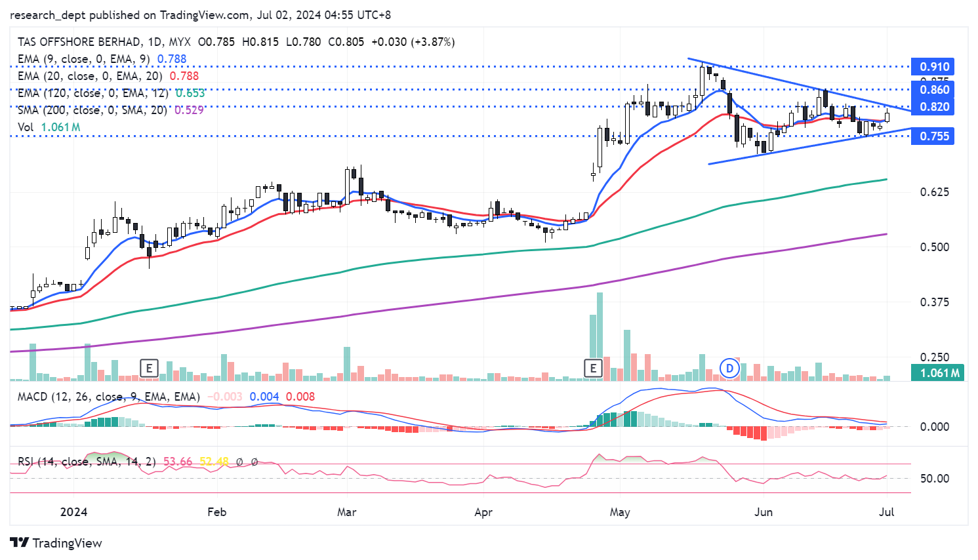This screenshot has height=560, width=978.
Task: Click the green 1.061 M volume label
Action: point(939,373)
